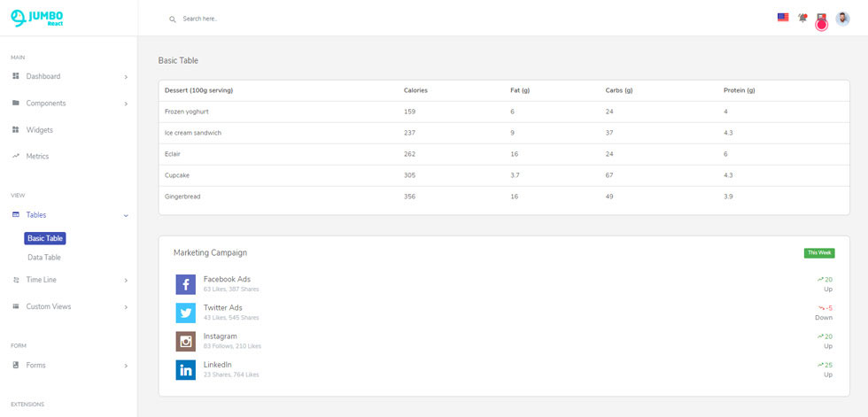Select the Gingerbread cell
The width and height of the screenshot is (868, 417).
click(182, 197)
